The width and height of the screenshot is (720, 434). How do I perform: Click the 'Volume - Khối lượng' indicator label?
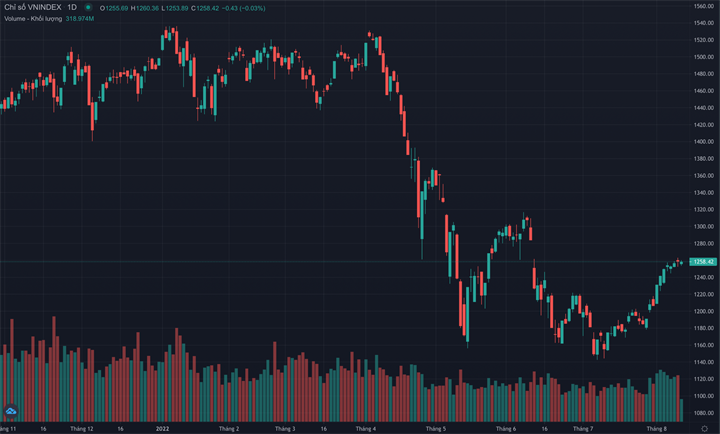tap(33, 19)
